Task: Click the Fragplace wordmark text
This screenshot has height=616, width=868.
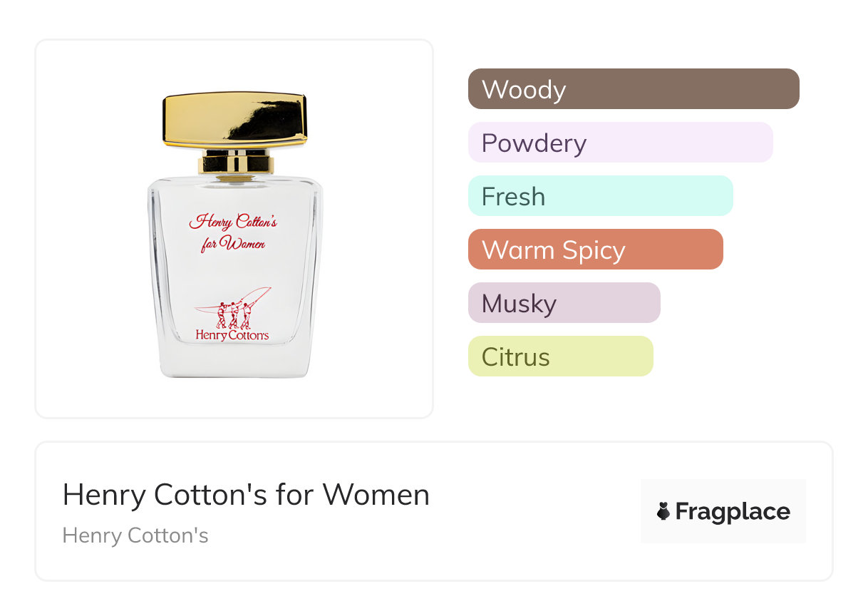Action: 733,512
